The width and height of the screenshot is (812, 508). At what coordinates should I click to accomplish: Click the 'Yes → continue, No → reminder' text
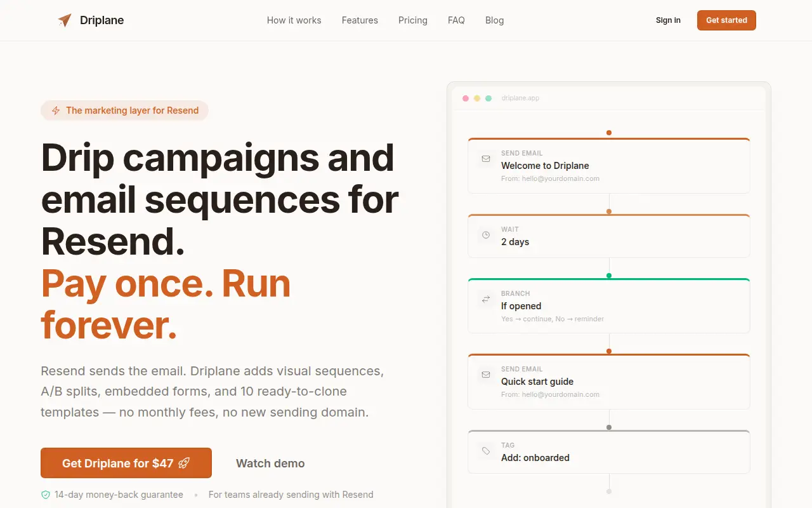(x=553, y=319)
